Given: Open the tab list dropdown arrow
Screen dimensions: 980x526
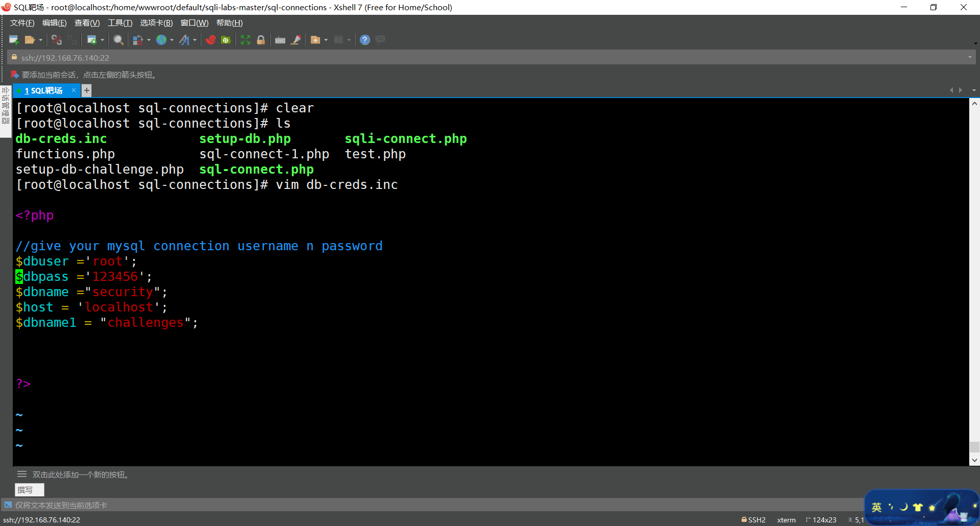Looking at the screenshot, I should click(974, 90).
